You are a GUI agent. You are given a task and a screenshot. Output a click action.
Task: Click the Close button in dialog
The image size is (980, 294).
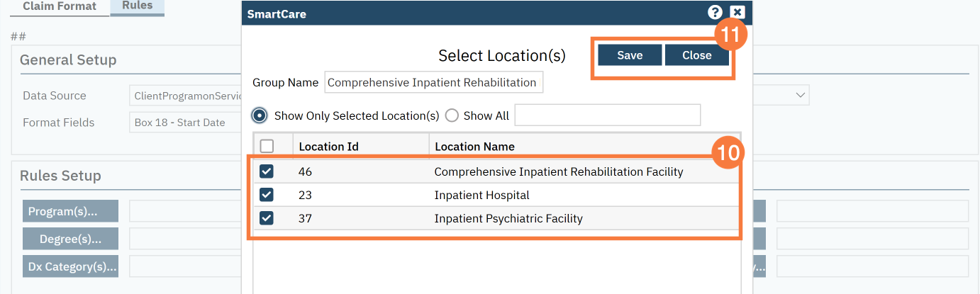(697, 55)
